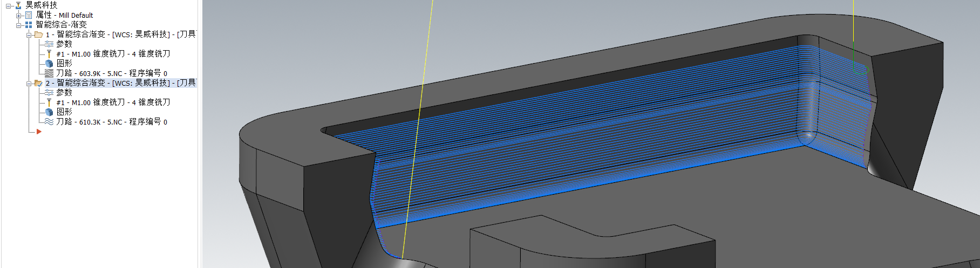Click the 参数 parameters icon under operation 1
The width and height of the screenshot is (980, 268).
pos(49,44)
